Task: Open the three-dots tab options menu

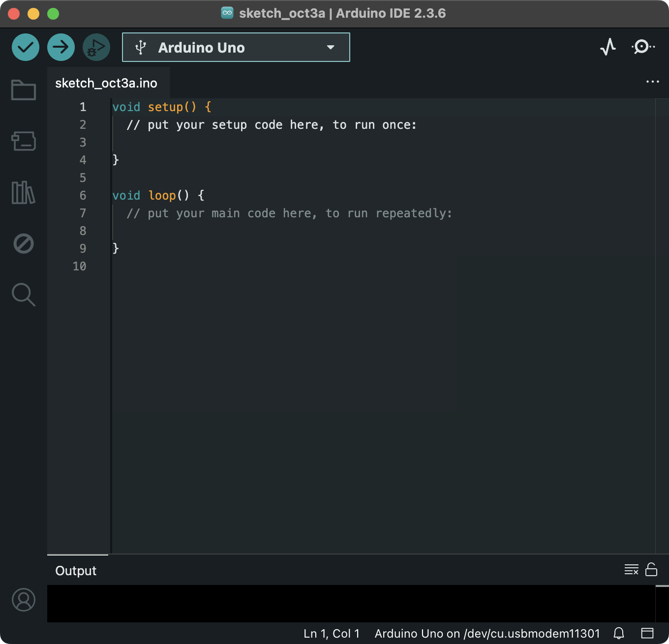Action: [x=652, y=82]
